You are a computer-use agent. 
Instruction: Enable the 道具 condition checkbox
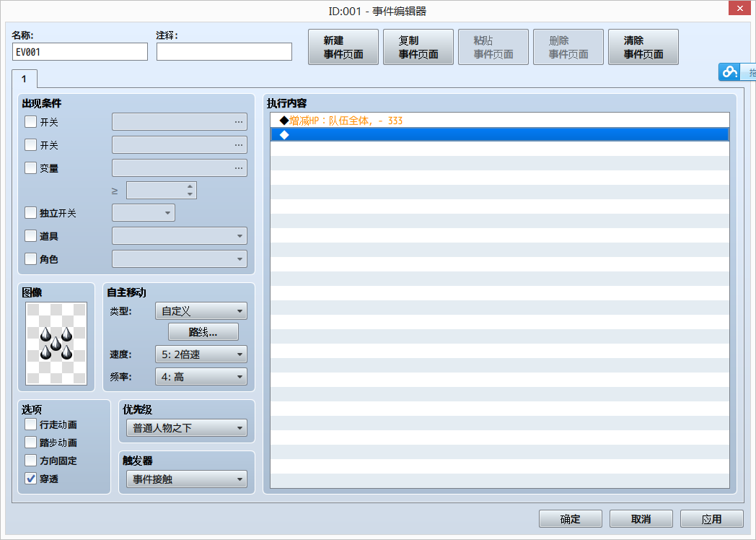30,236
